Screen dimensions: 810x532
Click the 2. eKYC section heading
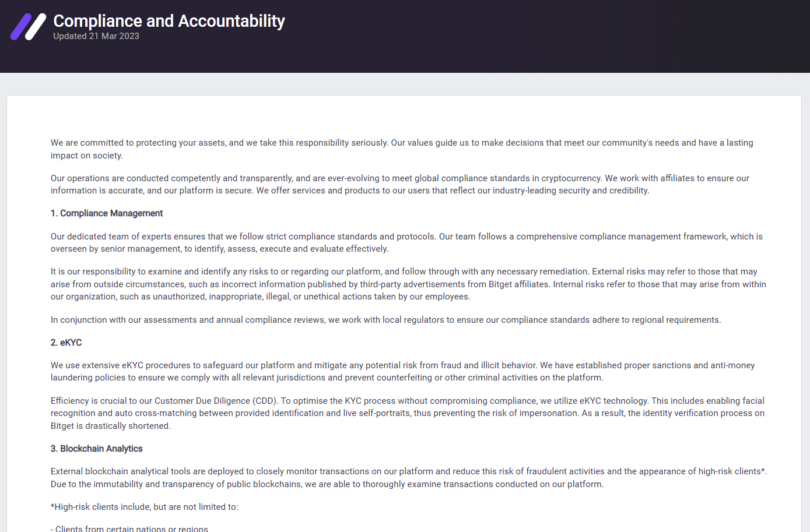(x=66, y=343)
